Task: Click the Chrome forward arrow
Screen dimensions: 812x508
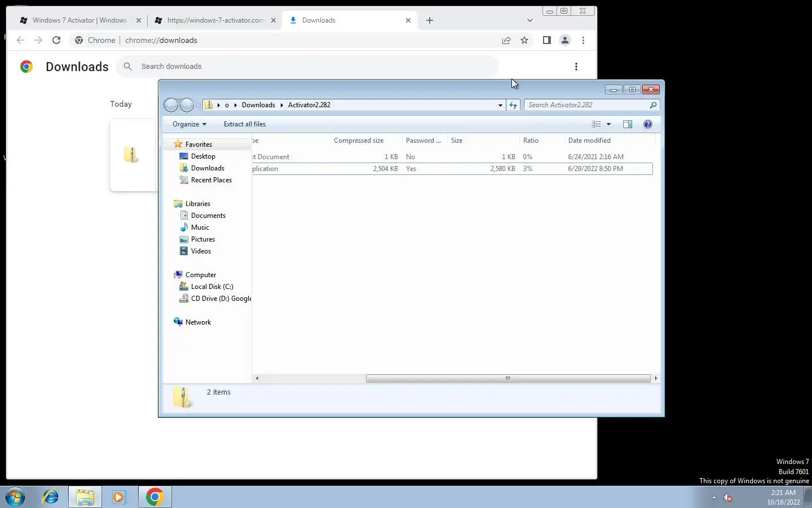Action: tap(38, 40)
